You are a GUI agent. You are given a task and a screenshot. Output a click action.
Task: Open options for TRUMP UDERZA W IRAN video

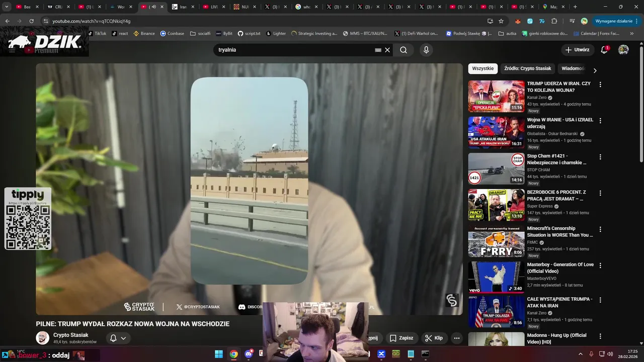(x=600, y=84)
